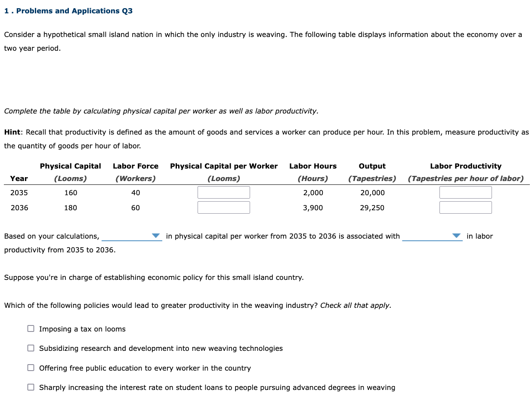Click the 20,000 Output value for 2035
This screenshot has width=532, height=405.
click(372, 193)
